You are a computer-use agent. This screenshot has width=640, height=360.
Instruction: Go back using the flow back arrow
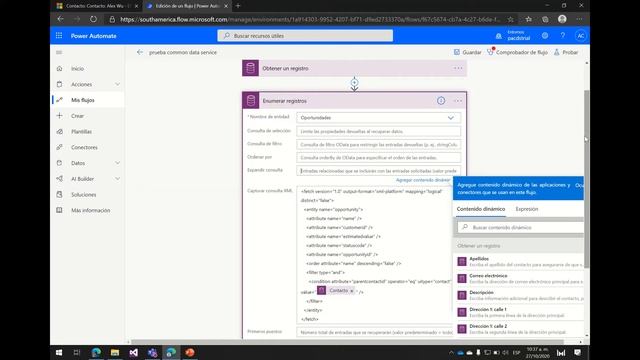pos(140,52)
